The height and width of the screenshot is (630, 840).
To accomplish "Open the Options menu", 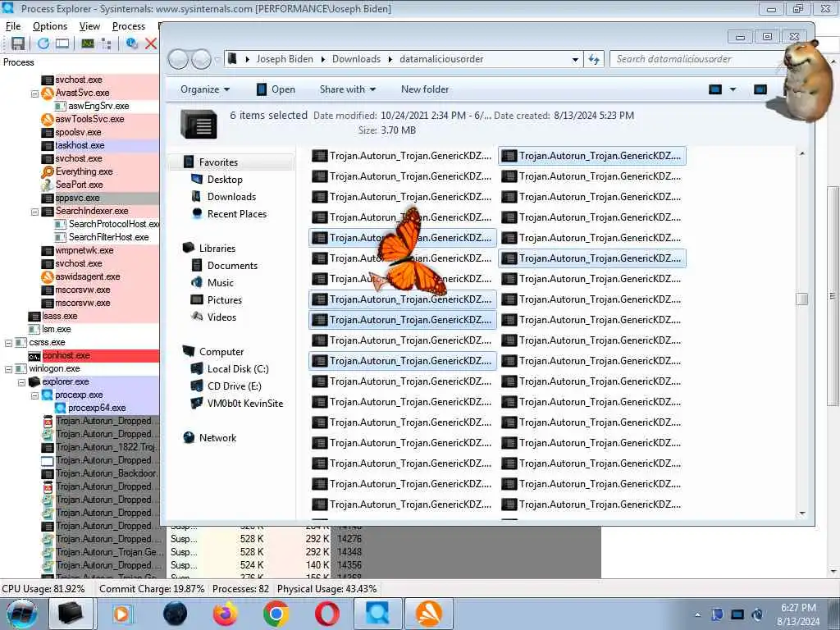I will (x=50, y=25).
